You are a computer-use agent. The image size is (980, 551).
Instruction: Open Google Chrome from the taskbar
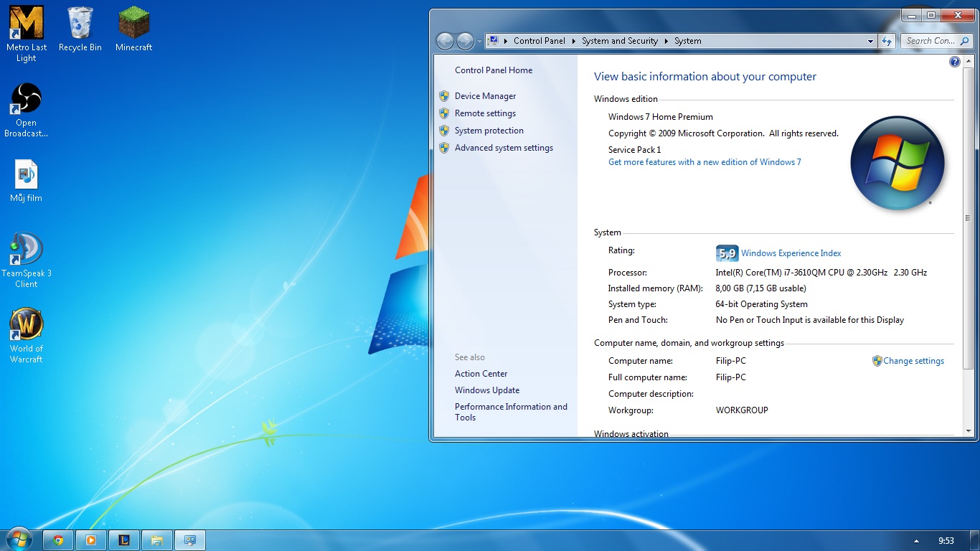58,540
